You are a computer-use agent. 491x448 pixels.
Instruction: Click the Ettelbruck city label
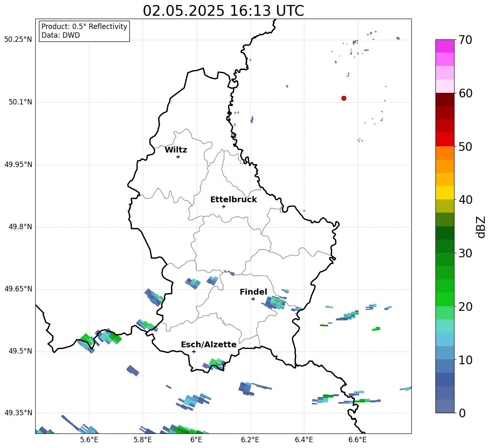coord(233,200)
